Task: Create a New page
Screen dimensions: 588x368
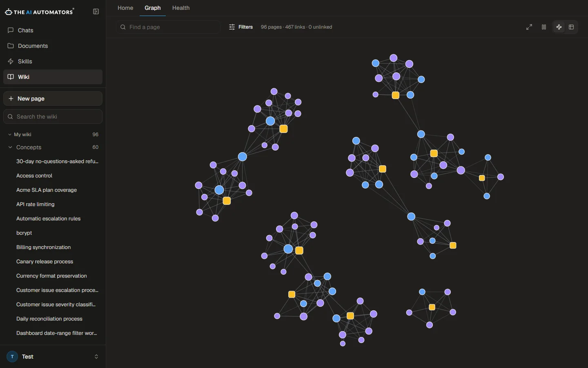Action: pyautogui.click(x=53, y=99)
